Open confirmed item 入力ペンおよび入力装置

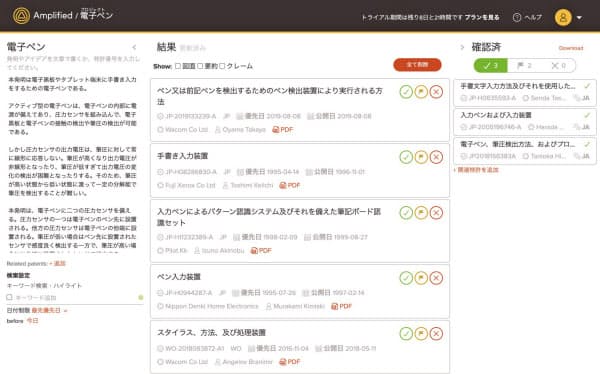pos(525,121)
